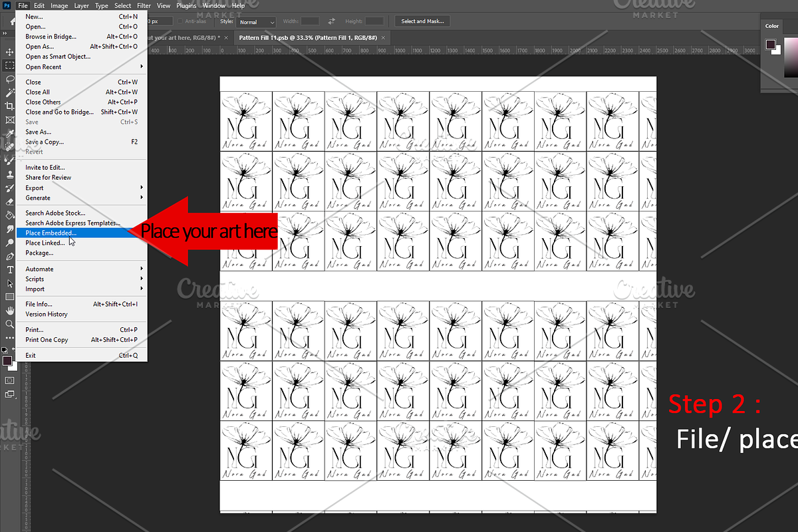
Task: Select the Brush tool
Action: (x=9, y=161)
